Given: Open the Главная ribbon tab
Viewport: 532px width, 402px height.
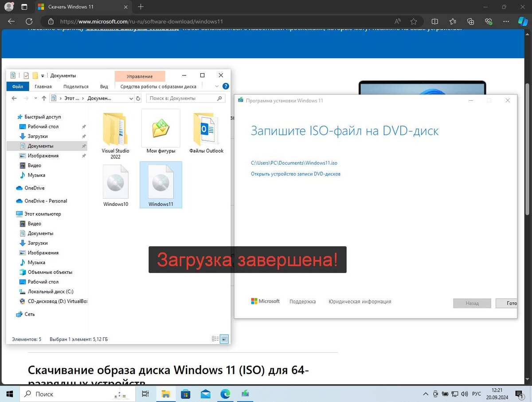Looking at the screenshot, I should [x=43, y=87].
